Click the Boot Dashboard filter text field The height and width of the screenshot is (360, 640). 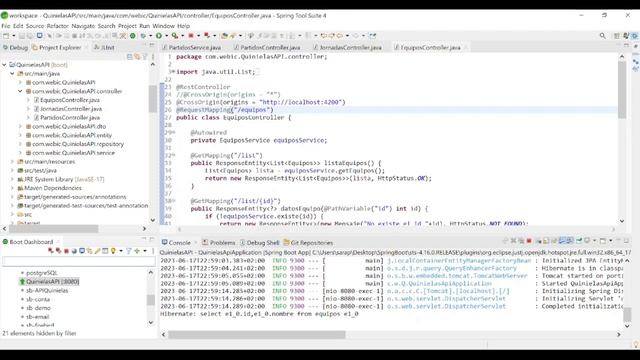78,261
